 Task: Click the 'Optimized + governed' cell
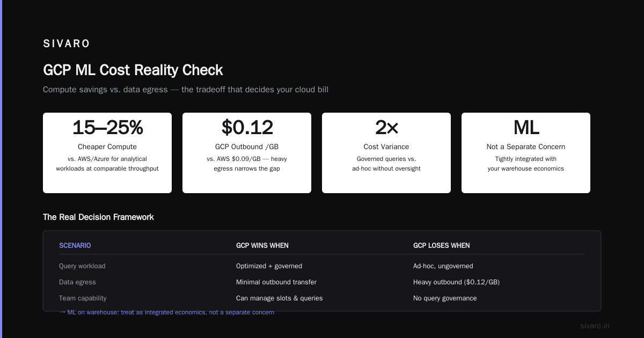(x=269, y=266)
